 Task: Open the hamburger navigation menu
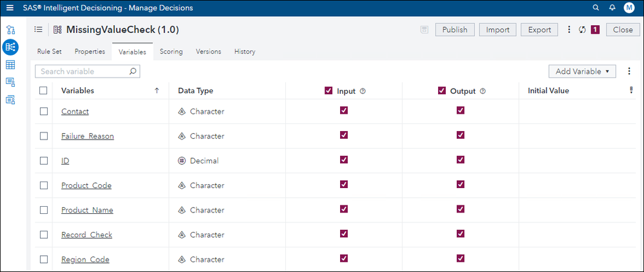pos(10,8)
